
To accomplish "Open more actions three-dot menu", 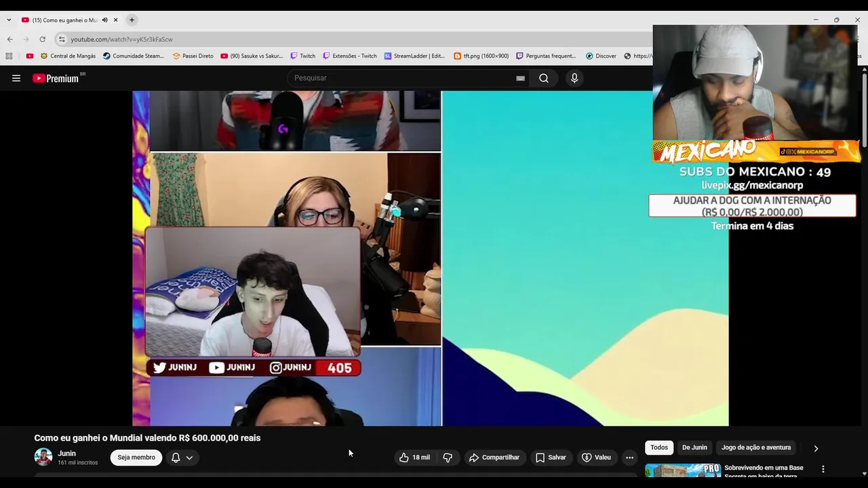I will click(629, 457).
